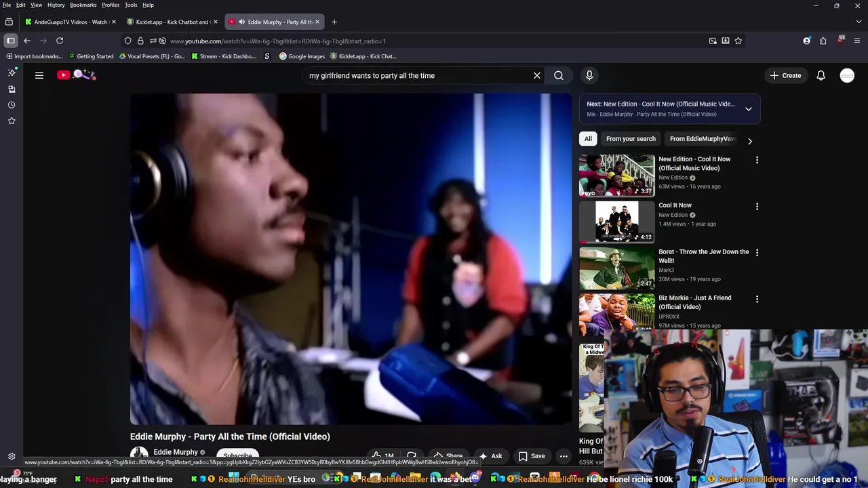Open sidebar bookmarks star icon
The height and width of the screenshot is (488, 868).
[x=12, y=121]
